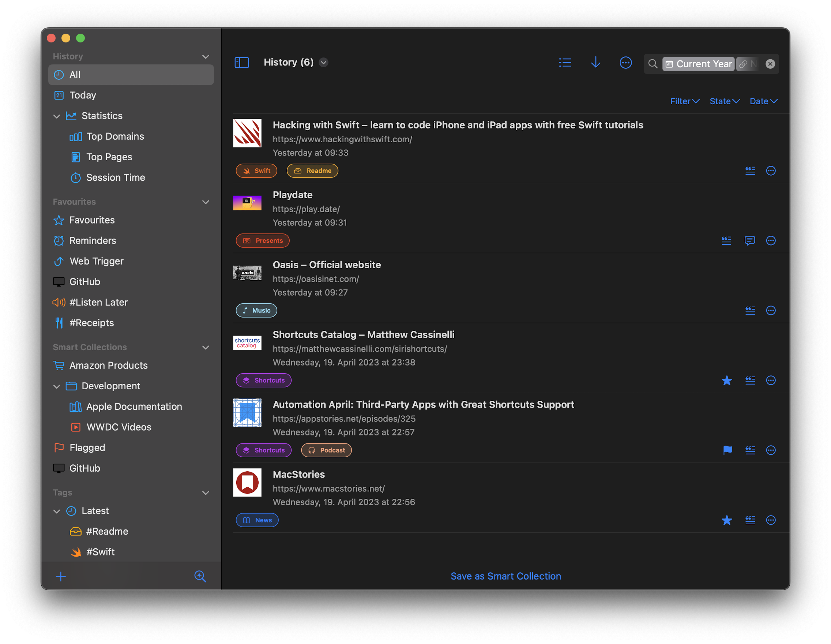Open #Listen Later collection
This screenshot has height=644, width=831.
(131, 302)
